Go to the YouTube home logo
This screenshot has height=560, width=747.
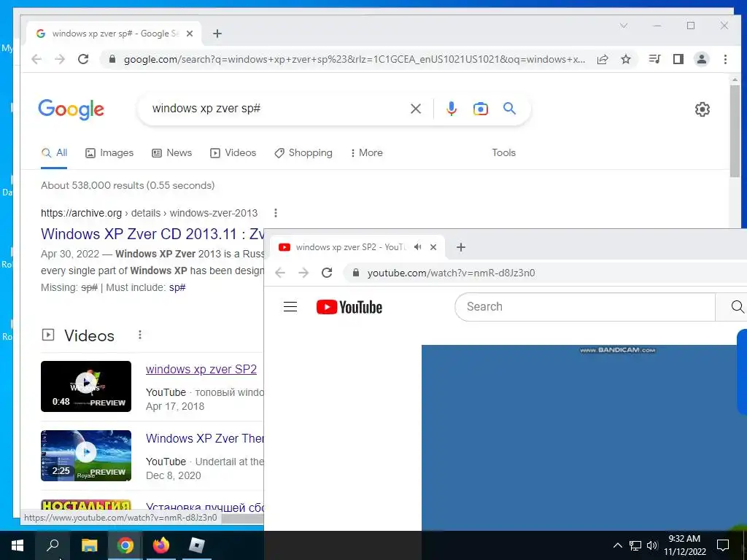(x=349, y=307)
